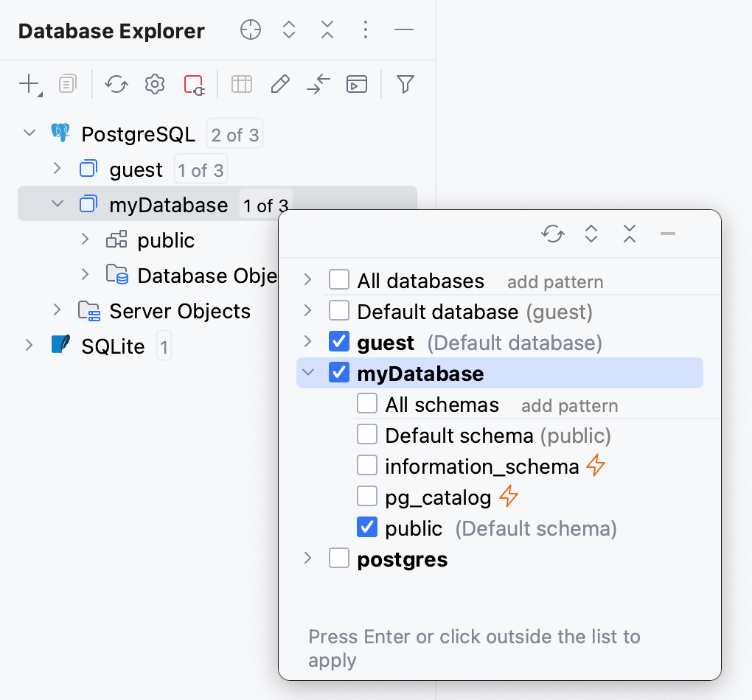The width and height of the screenshot is (752, 700).
Task: Jump to Query Console via the console icon
Action: (x=357, y=84)
